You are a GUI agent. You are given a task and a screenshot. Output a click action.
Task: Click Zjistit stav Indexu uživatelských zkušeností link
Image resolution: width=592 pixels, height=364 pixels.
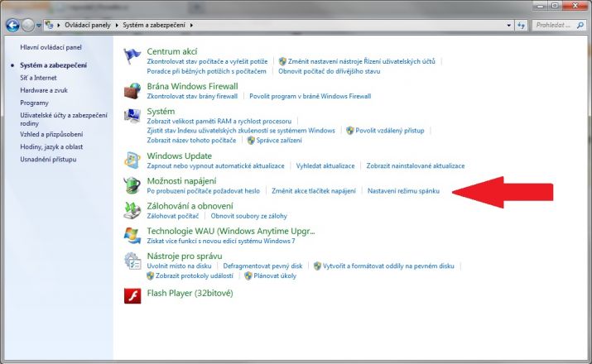(241, 131)
